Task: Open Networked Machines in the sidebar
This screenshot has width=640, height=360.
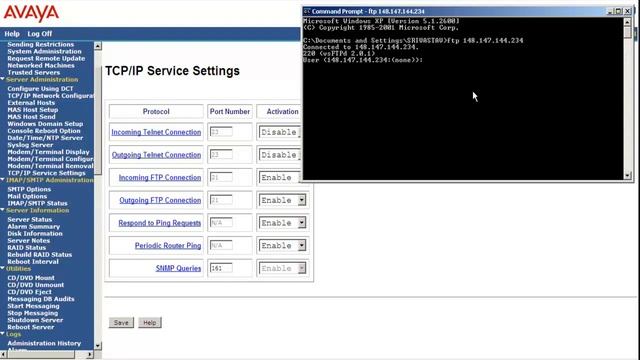Action: [x=41, y=65]
